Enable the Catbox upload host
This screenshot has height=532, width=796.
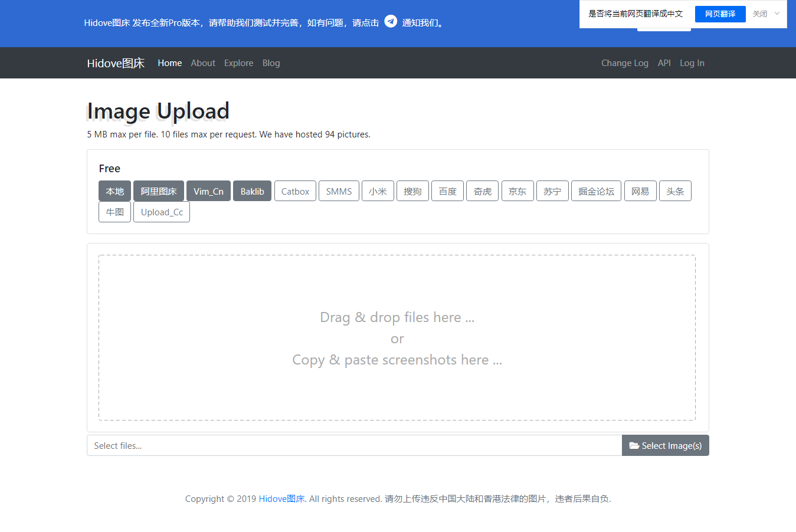pyautogui.click(x=295, y=191)
